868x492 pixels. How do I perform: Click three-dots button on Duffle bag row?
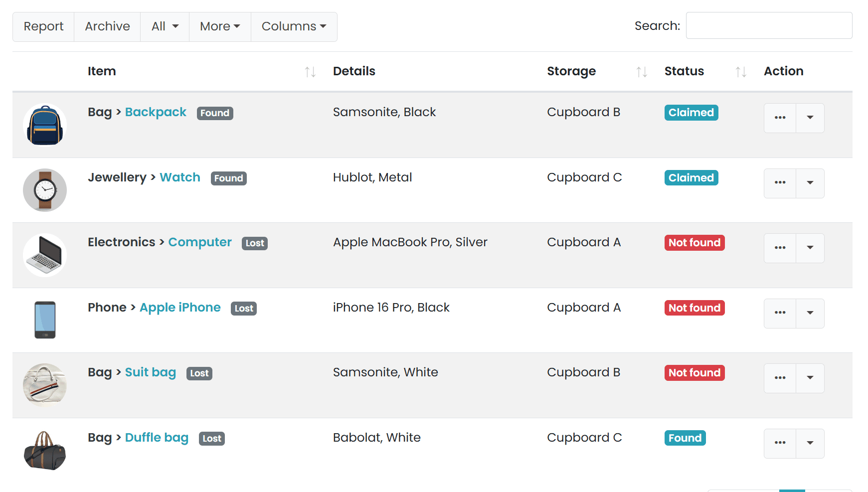[780, 443]
